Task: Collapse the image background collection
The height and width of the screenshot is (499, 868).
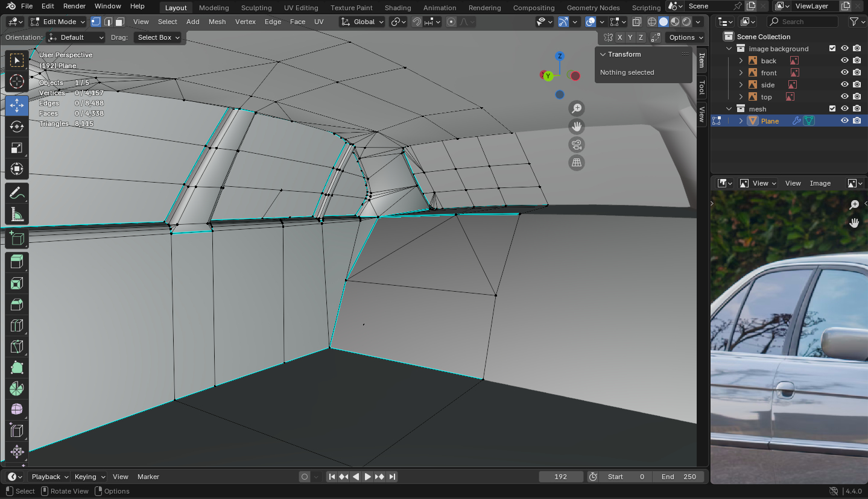Action: click(729, 49)
